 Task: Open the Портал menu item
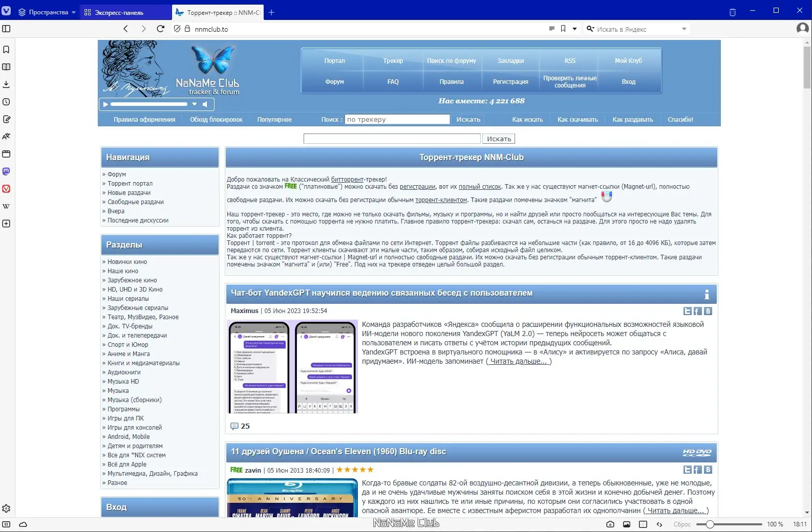[x=335, y=61]
